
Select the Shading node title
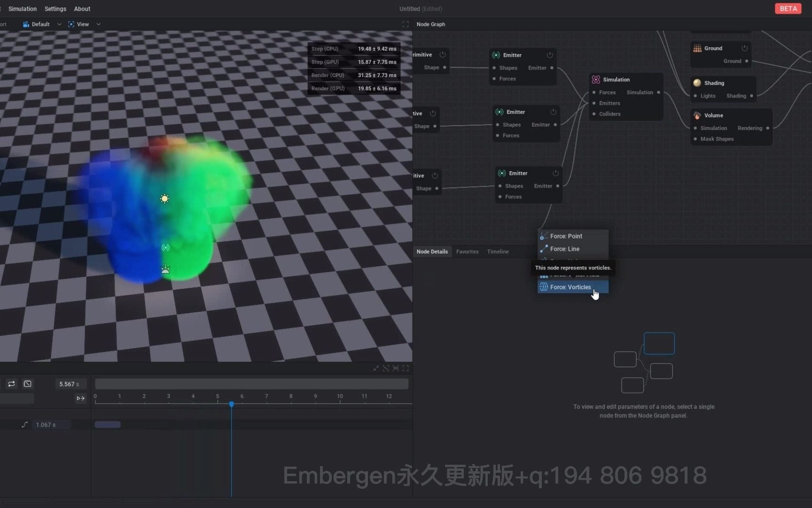tap(714, 83)
